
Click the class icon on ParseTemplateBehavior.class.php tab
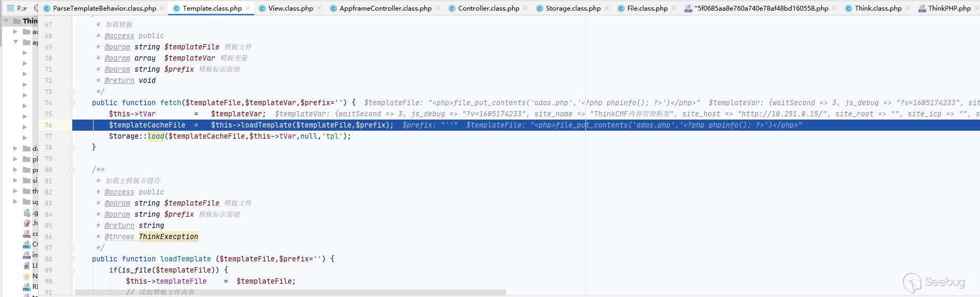click(x=47, y=9)
